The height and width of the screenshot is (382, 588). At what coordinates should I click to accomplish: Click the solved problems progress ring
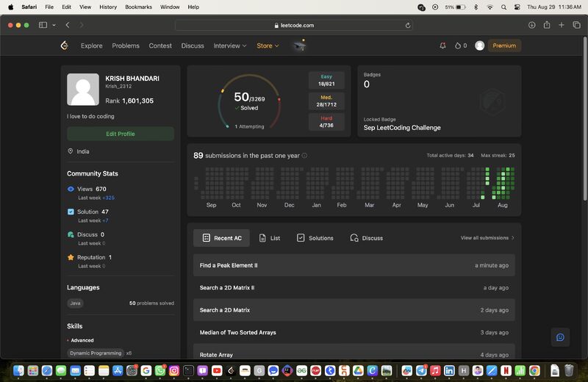coord(249,102)
